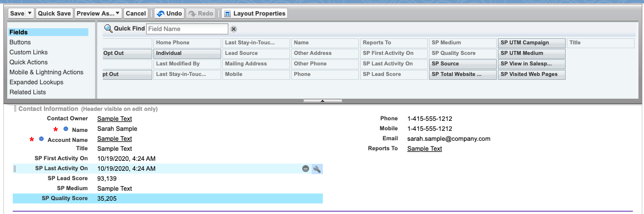This screenshot has width=644, height=214.
Task: Select the Buttons palette category
Action: point(20,42)
